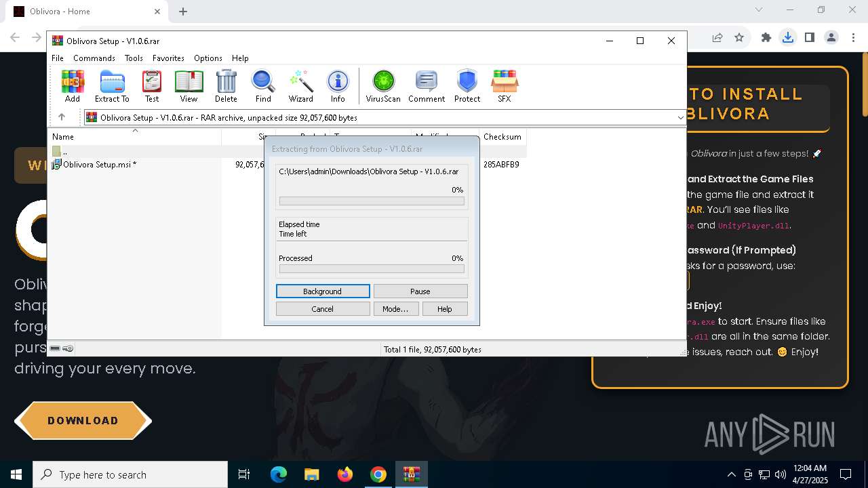The width and height of the screenshot is (868, 488).
Task: Click the Add toolbar icon in WinRAR
Action: pyautogui.click(x=73, y=85)
